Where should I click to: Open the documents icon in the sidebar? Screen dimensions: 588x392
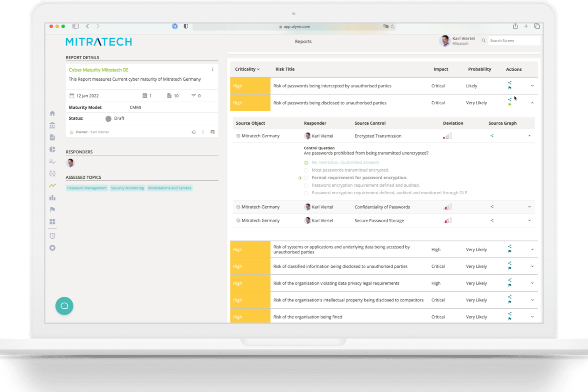coord(52,137)
